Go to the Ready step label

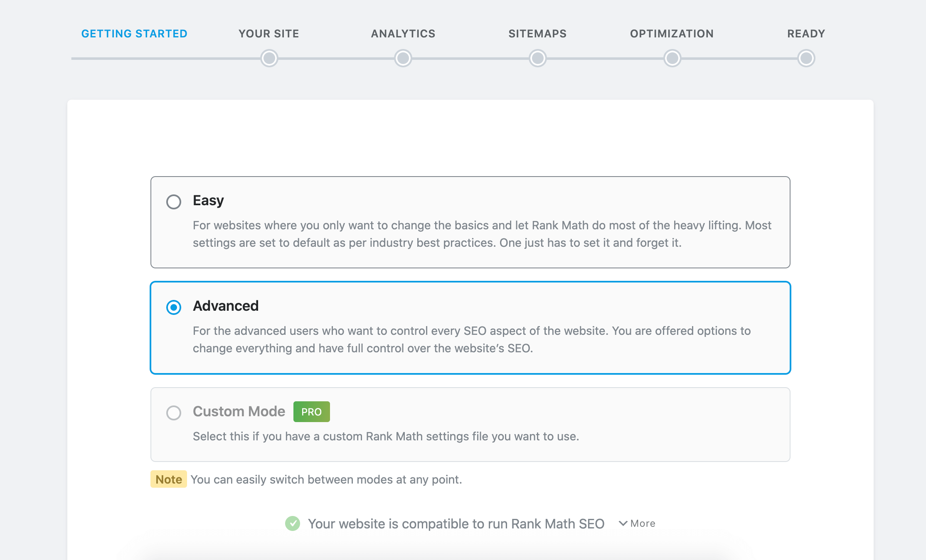click(x=806, y=34)
